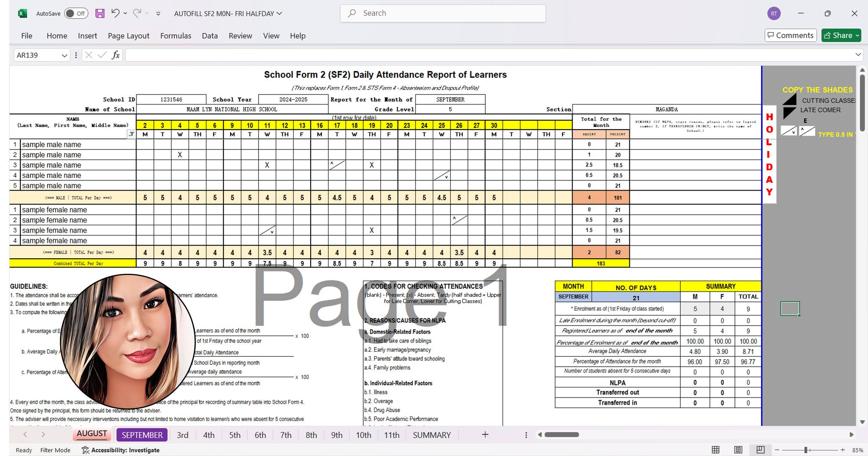
Task: Expand the file name AUTOFILL SF2 dropdown
Action: 279,14
